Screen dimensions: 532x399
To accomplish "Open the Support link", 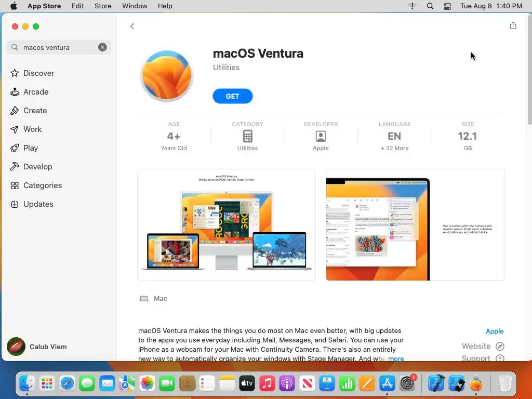I will click(x=483, y=358).
